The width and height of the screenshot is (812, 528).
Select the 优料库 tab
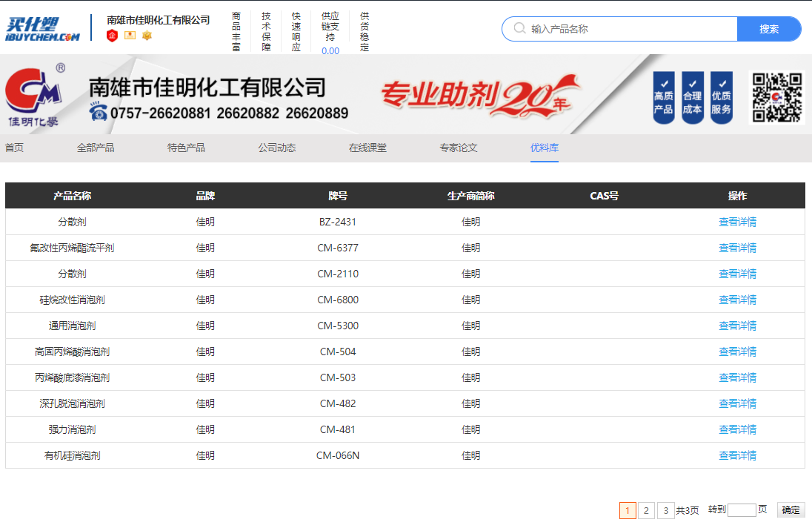pos(545,148)
